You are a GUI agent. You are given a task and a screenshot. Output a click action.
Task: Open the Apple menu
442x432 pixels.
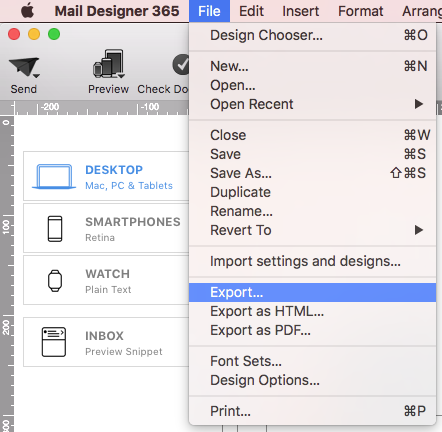(28, 11)
